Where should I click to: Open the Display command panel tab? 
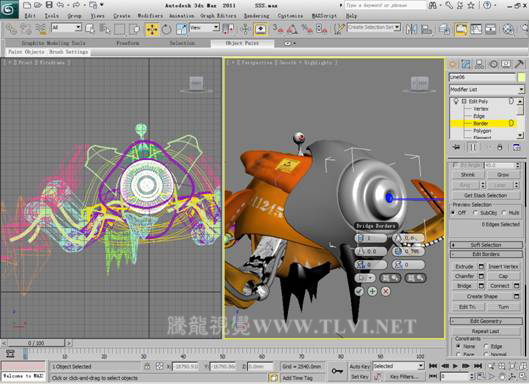tap(506, 64)
